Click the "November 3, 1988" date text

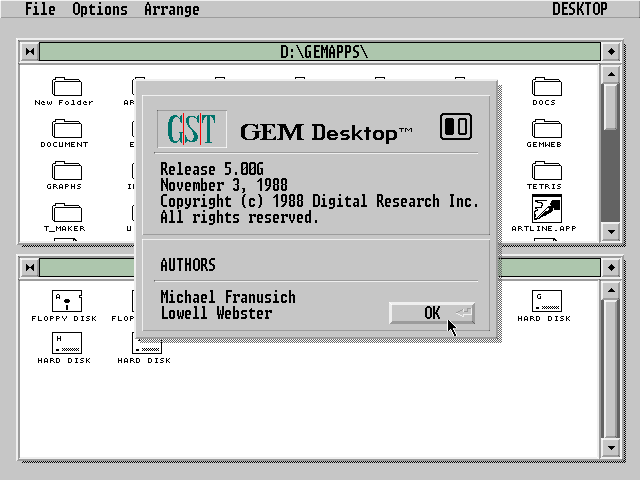point(224,185)
